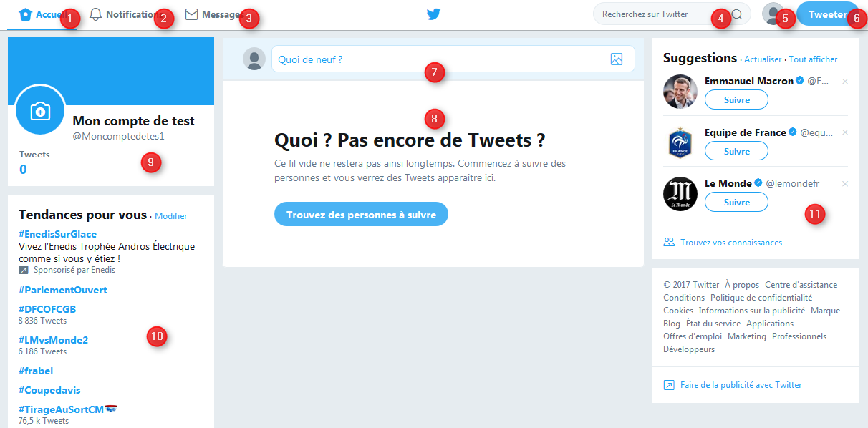Open Trouvez vos connaissances link
Image resolution: width=868 pixels, height=428 pixels.
[x=731, y=243]
